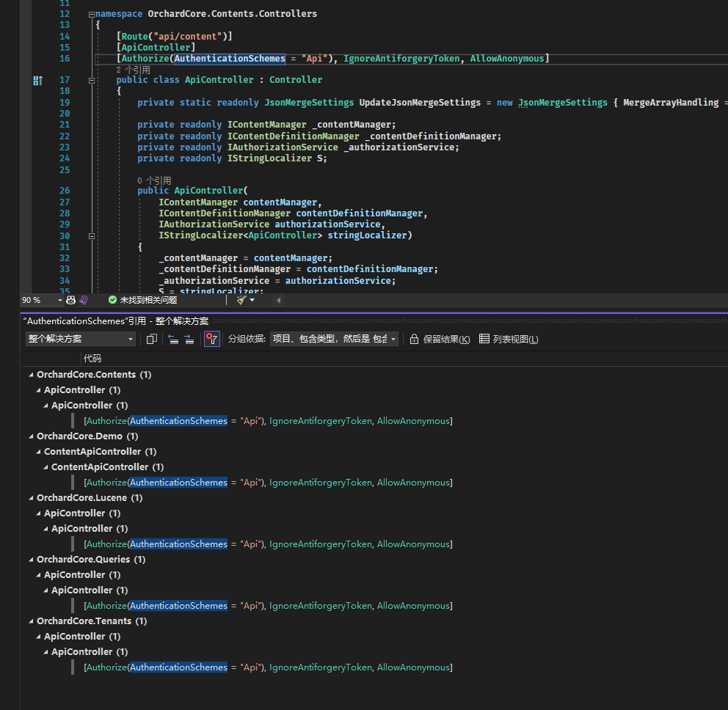Screen dimensions: 728x710
Task: Select the Authorize reference under OrchardCore.Queries
Action: click(268, 606)
